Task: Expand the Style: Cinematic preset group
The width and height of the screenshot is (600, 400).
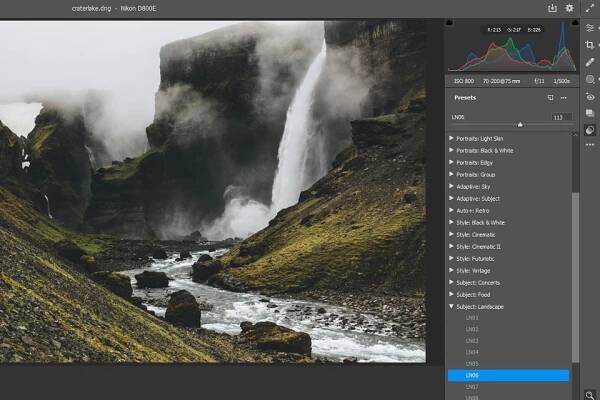Action: click(451, 234)
